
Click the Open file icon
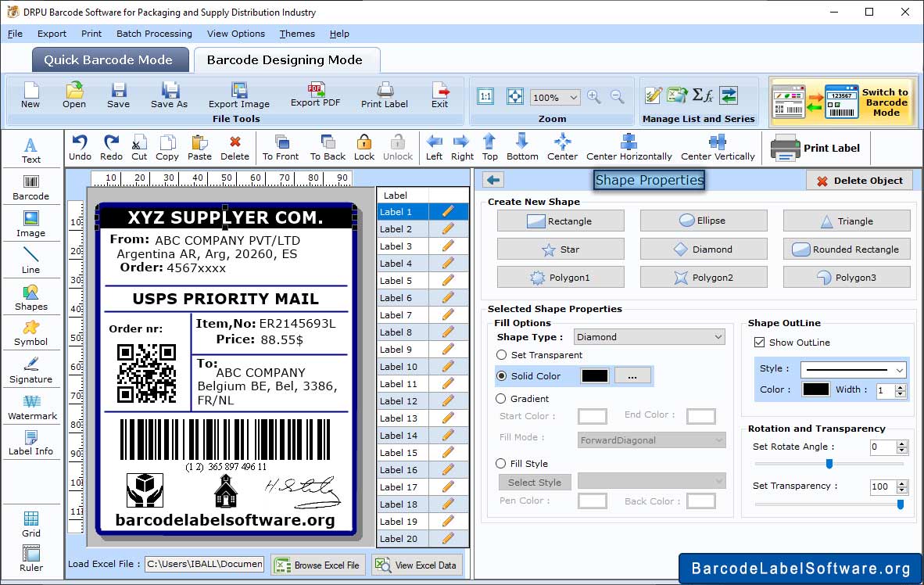pos(74,95)
